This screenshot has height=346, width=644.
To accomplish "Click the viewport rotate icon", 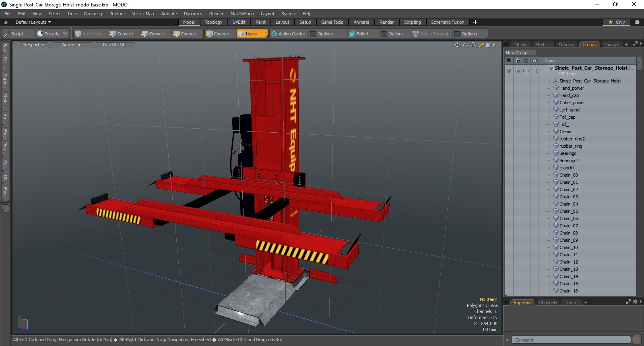I will click(x=466, y=45).
